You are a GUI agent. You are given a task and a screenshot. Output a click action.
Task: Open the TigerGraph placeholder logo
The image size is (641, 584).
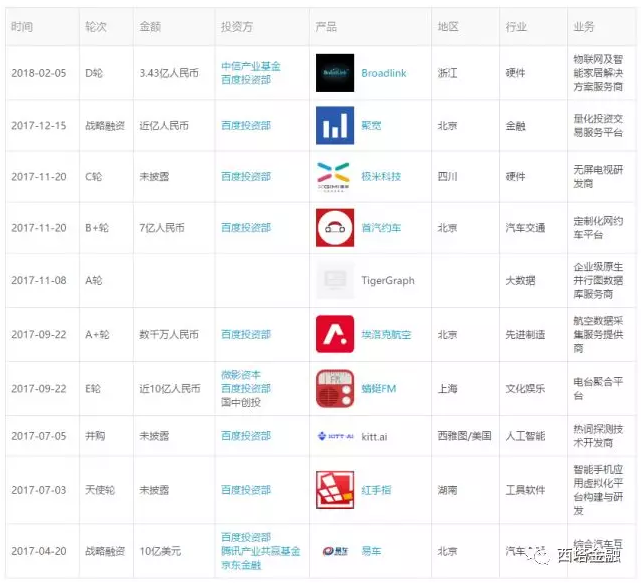pos(335,280)
